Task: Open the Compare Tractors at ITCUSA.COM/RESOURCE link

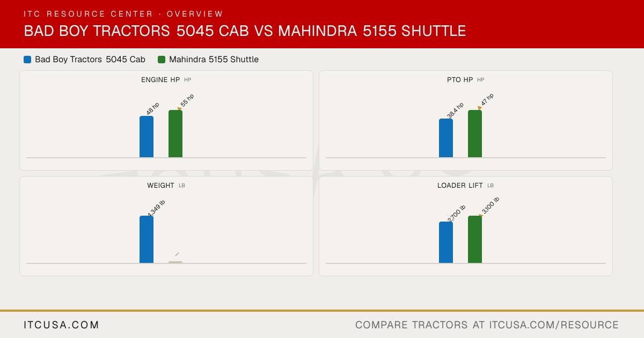Action: click(487, 325)
